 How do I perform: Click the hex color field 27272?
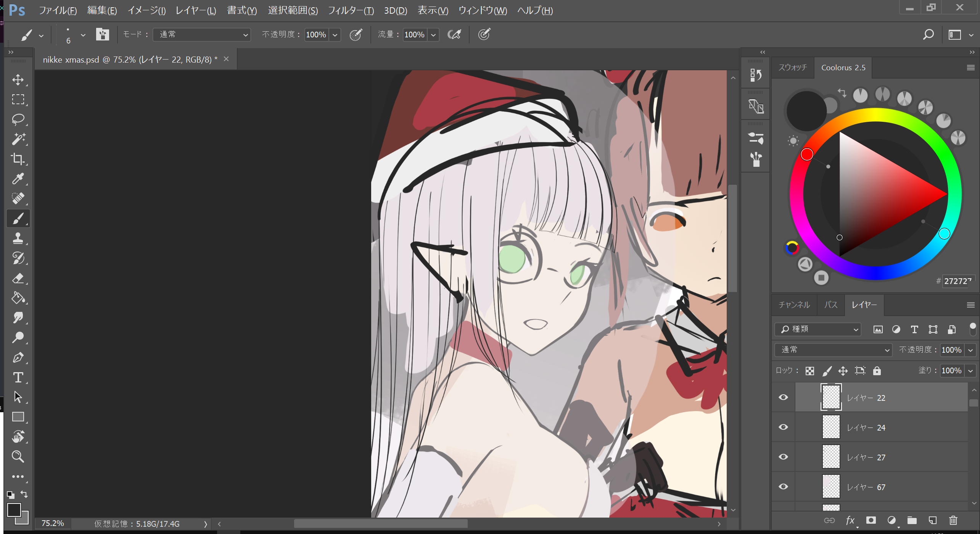[x=958, y=281]
